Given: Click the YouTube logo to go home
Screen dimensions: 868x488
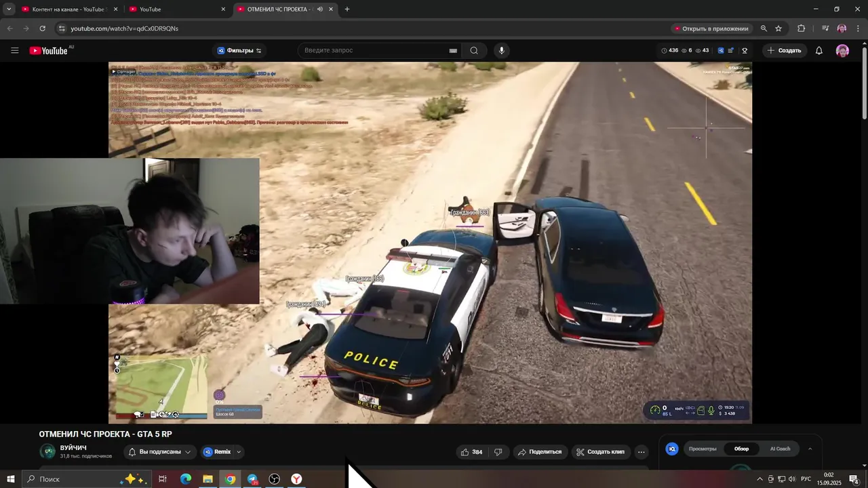Looking at the screenshot, I should pos(49,50).
